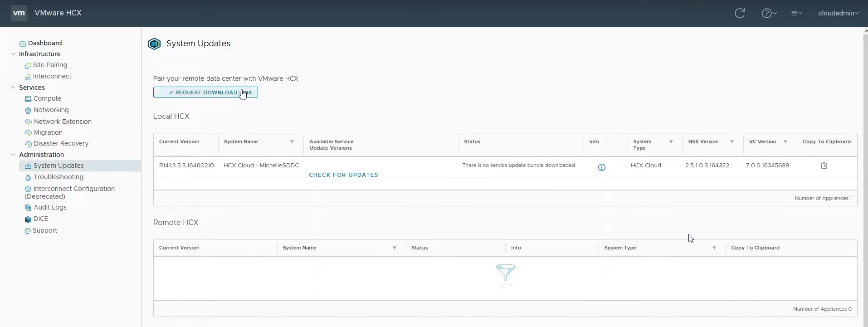The height and width of the screenshot is (327, 868).
Task: Open Troubleshooting page
Action: pyautogui.click(x=59, y=177)
